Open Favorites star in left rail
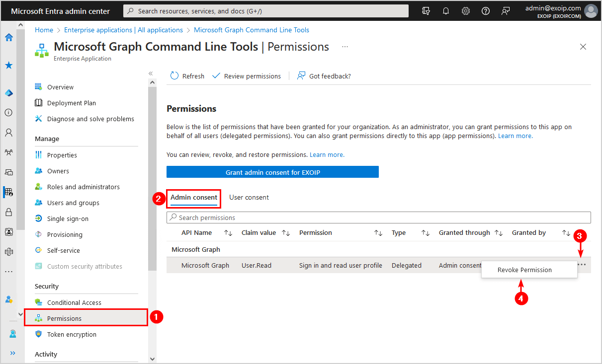This screenshot has width=602, height=364. 8,65
